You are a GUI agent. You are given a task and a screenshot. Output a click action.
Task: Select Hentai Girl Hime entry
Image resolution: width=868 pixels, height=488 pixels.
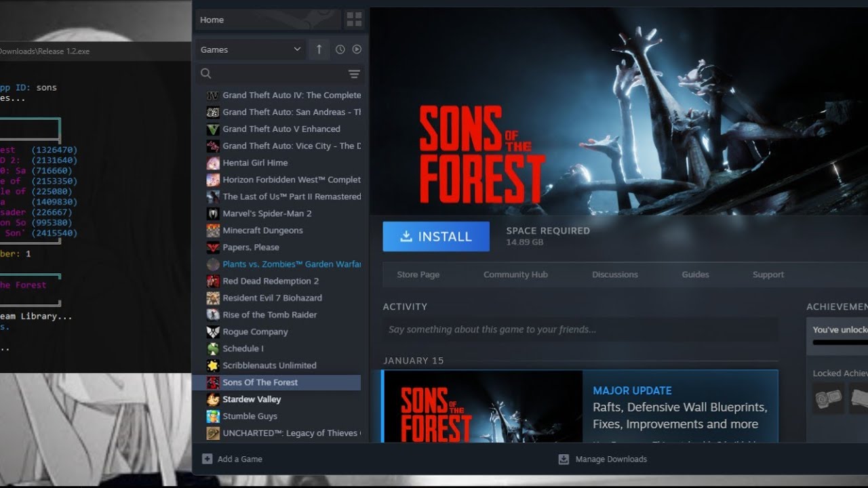coord(277,163)
